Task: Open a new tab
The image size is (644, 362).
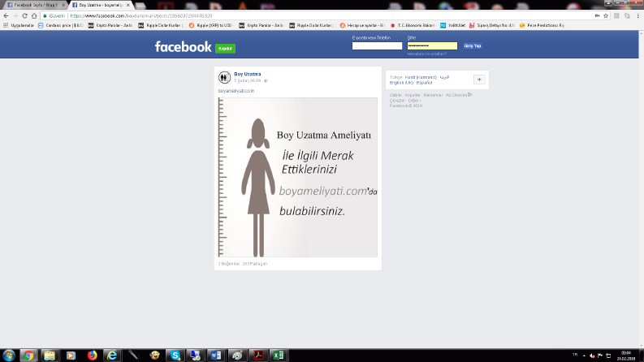Action: 140,6
